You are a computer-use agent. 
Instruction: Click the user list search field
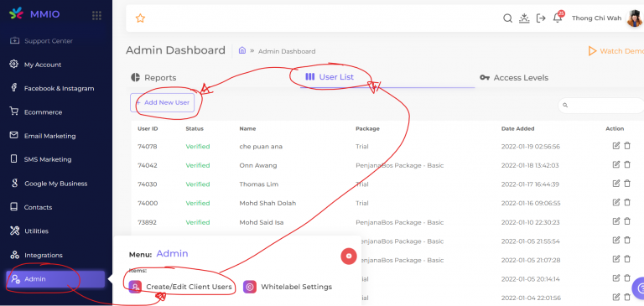601,106
